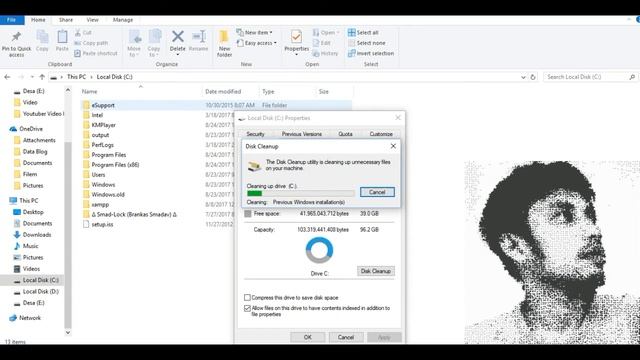Switch to the Manage ribbon tab
The image size is (640, 360).
point(123,20)
